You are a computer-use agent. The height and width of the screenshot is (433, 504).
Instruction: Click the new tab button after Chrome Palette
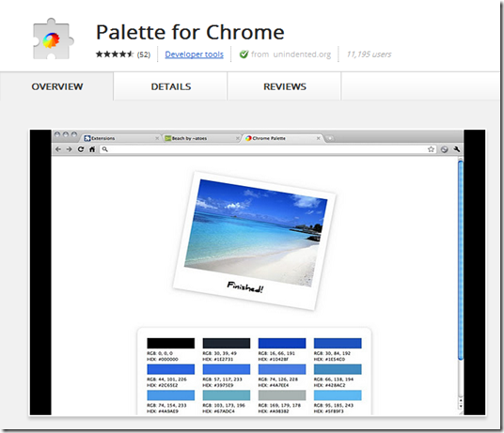[x=329, y=138]
